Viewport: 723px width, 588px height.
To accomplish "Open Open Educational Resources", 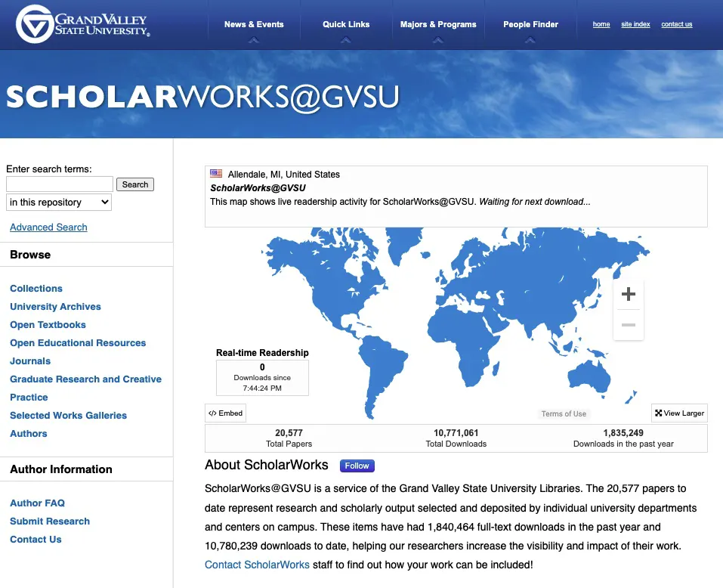I will (x=78, y=342).
